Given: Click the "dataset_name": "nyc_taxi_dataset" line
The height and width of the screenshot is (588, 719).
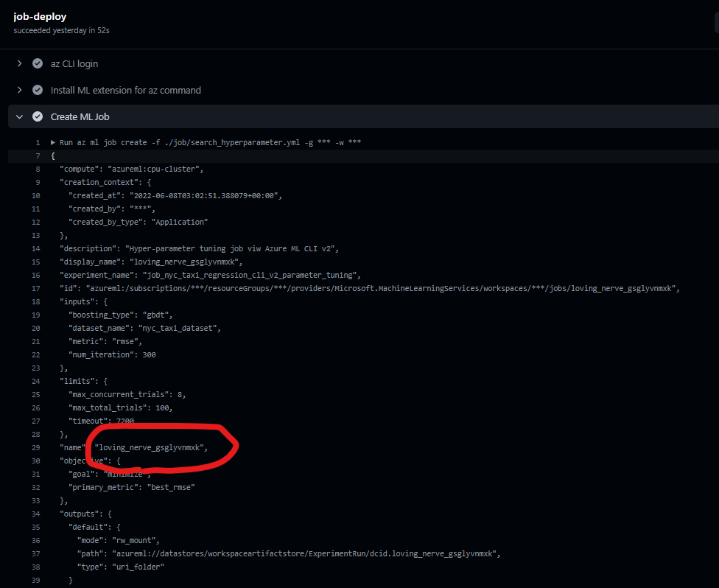Looking at the screenshot, I should click(x=144, y=329).
